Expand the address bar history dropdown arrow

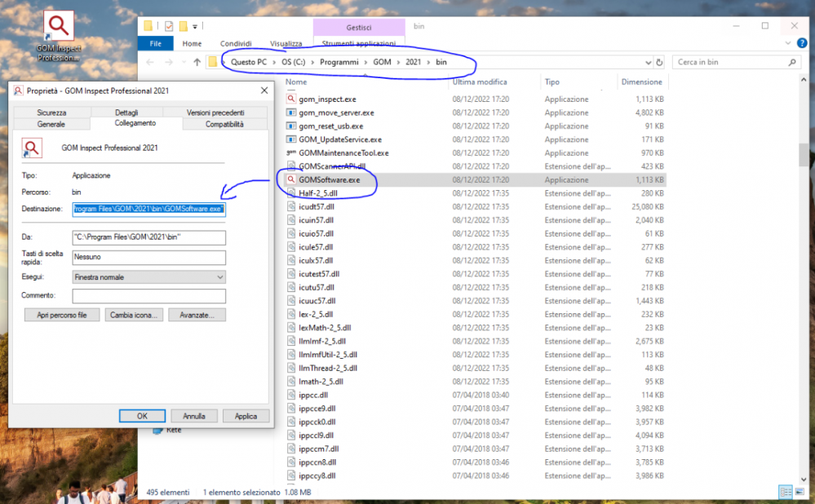[649, 61]
